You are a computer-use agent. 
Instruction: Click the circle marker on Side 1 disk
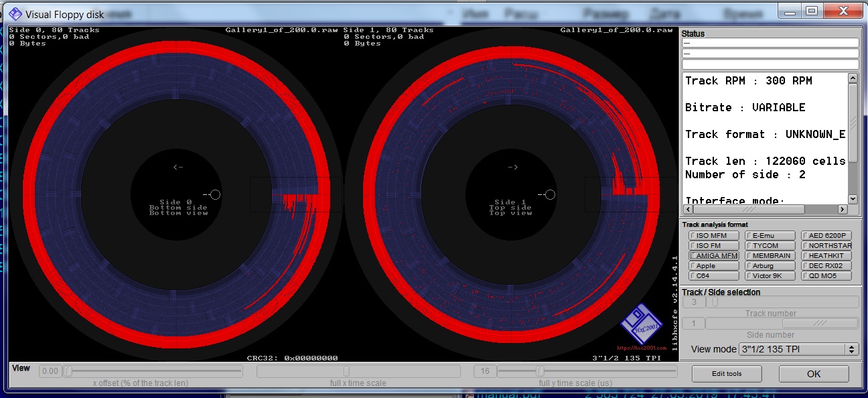tap(550, 194)
